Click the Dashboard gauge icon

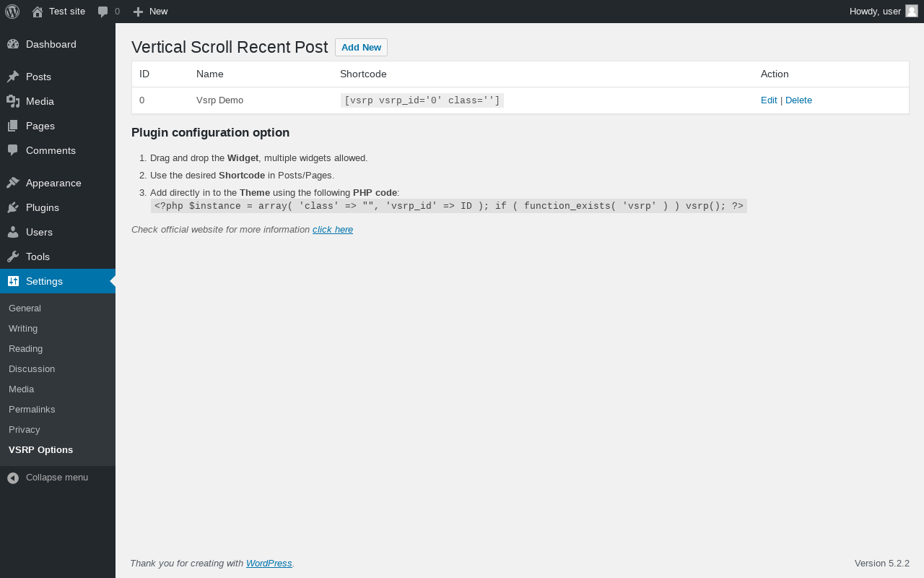pyautogui.click(x=13, y=44)
